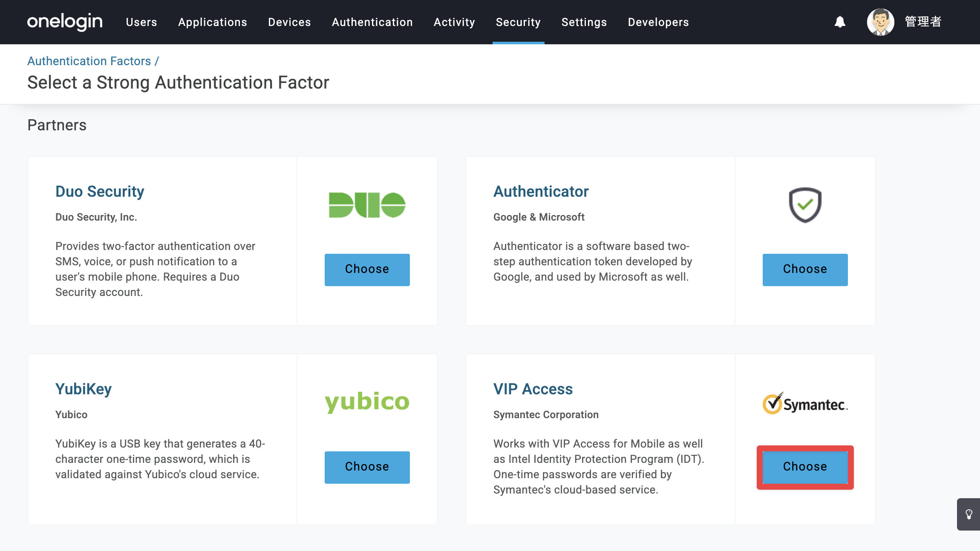Choose Duo Security factor
Image resolution: width=980 pixels, height=551 pixels.
coord(367,270)
